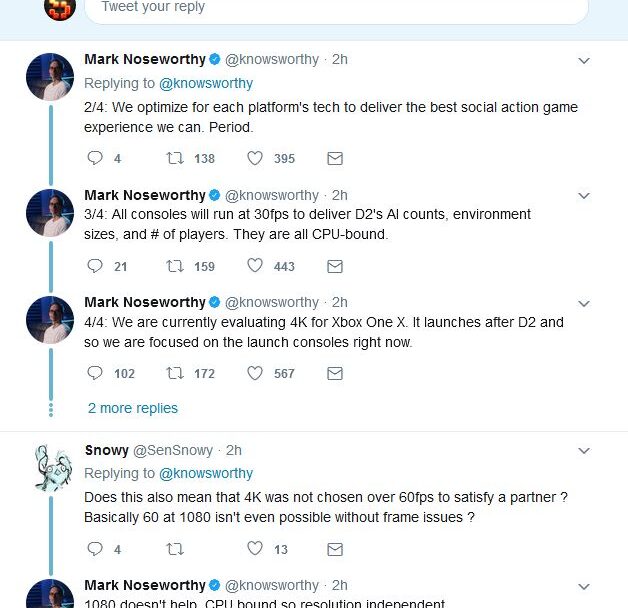Viewport: 628px width, 608px height.
Task: Message the 4/4 tweet using envelope icon
Action: click(335, 373)
